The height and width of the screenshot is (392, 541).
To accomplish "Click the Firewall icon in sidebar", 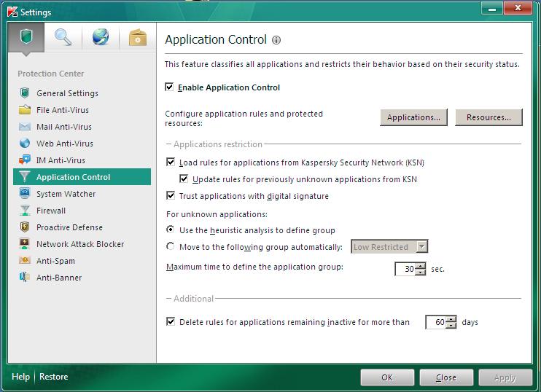I will click(x=25, y=211).
